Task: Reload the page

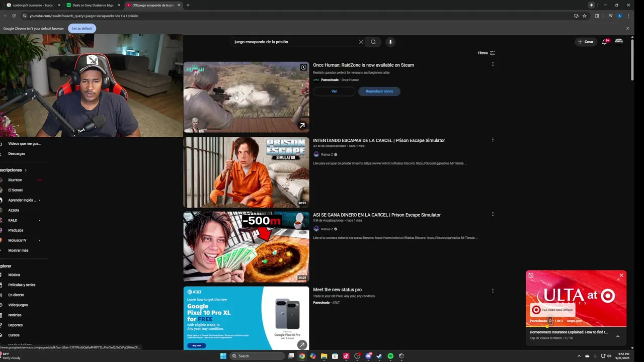Action: [x=14, y=16]
